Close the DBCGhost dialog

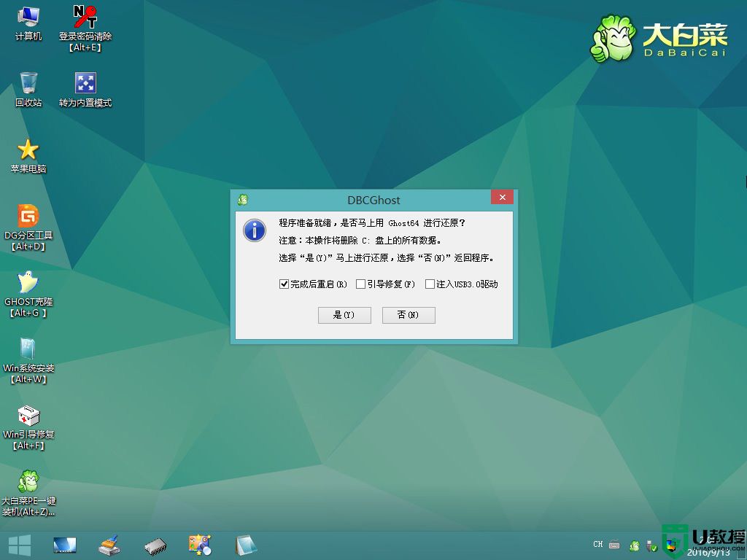coord(502,197)
